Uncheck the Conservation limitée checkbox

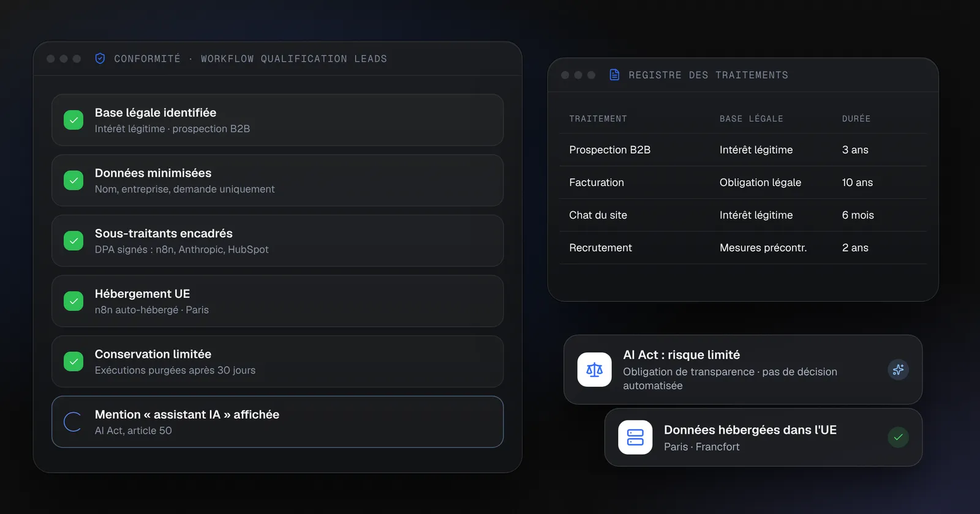[x=73, y=361]
